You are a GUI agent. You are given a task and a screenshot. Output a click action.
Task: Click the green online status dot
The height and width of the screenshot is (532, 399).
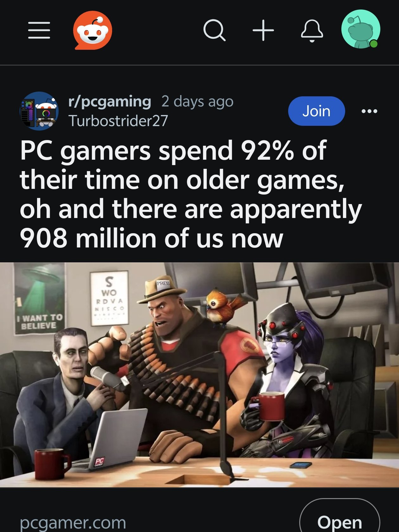tap(374, 44)
